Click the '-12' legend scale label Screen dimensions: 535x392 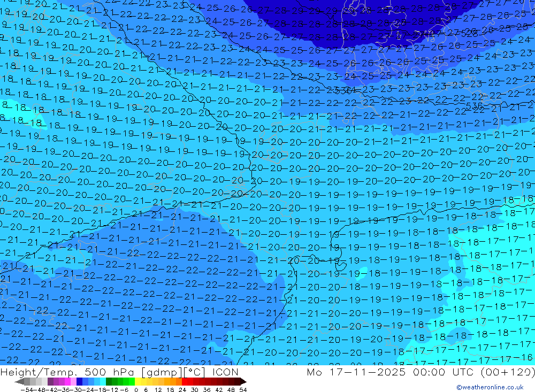point(112,390)
